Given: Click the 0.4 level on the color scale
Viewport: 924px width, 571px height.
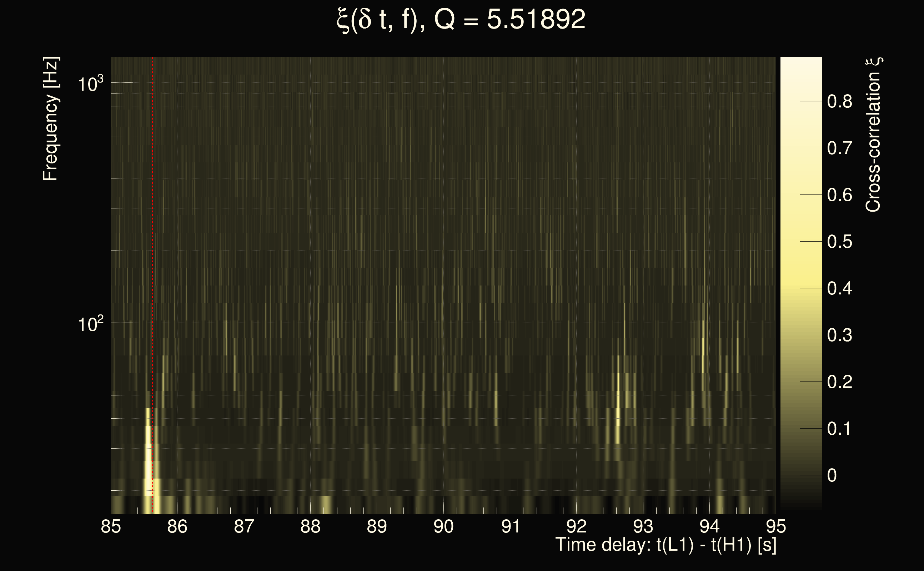Looking at the screenshot, I should [x=839, y=288].
